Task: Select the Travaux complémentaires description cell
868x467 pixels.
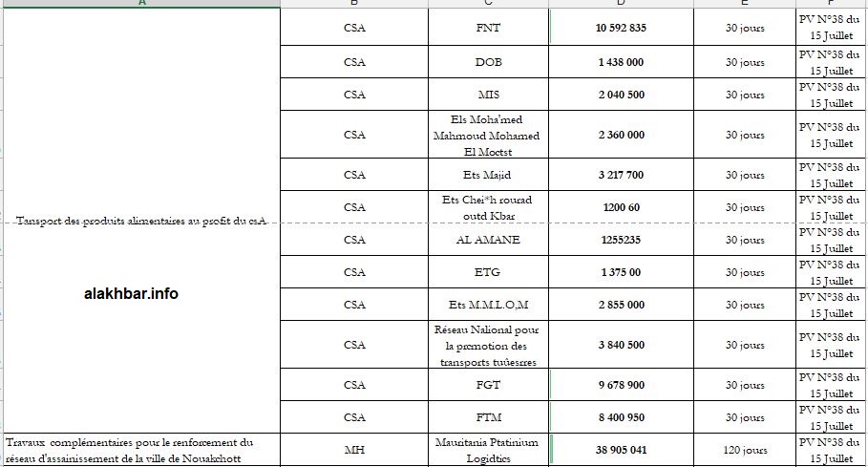Action: point(140,450)
